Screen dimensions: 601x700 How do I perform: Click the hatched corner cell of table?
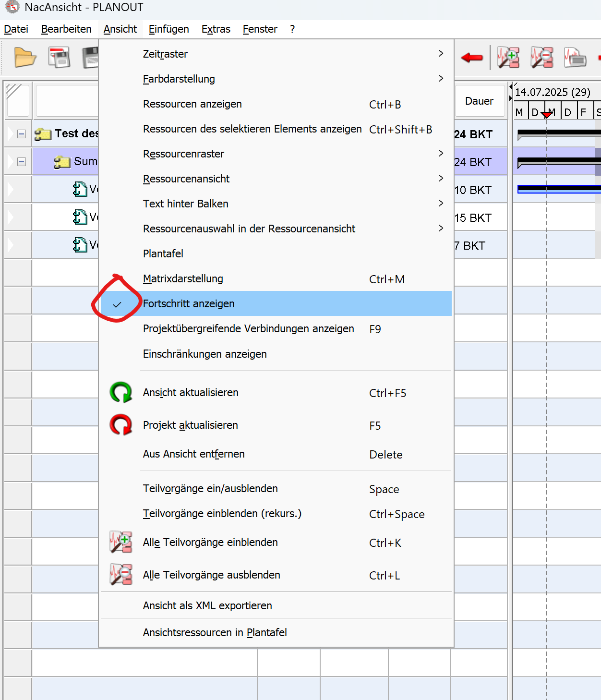click(x=18, y=100)
